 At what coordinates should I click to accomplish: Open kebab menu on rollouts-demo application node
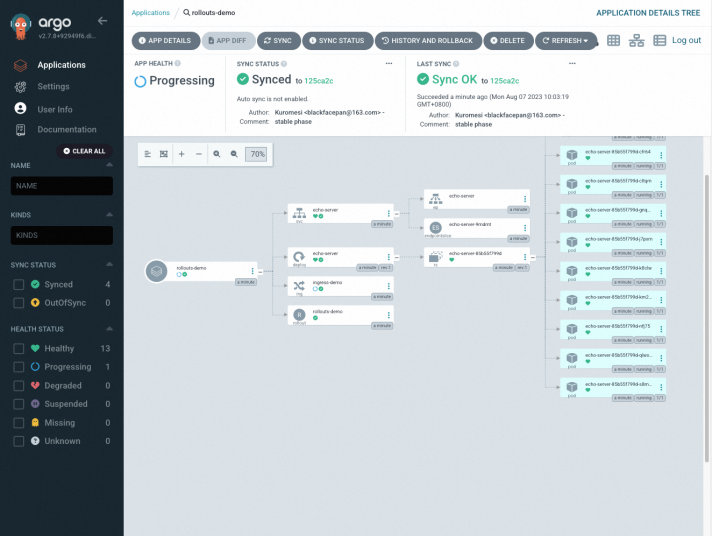pos(252,271)
